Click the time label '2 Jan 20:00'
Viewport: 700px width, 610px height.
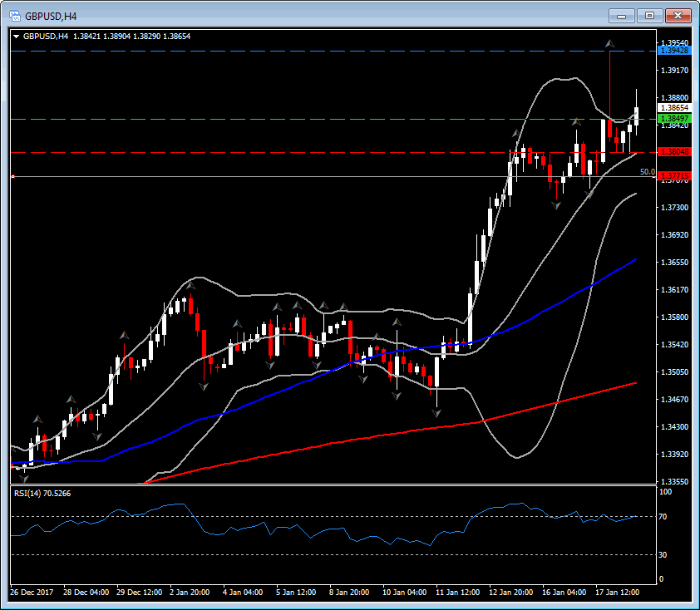pos(190,593)
